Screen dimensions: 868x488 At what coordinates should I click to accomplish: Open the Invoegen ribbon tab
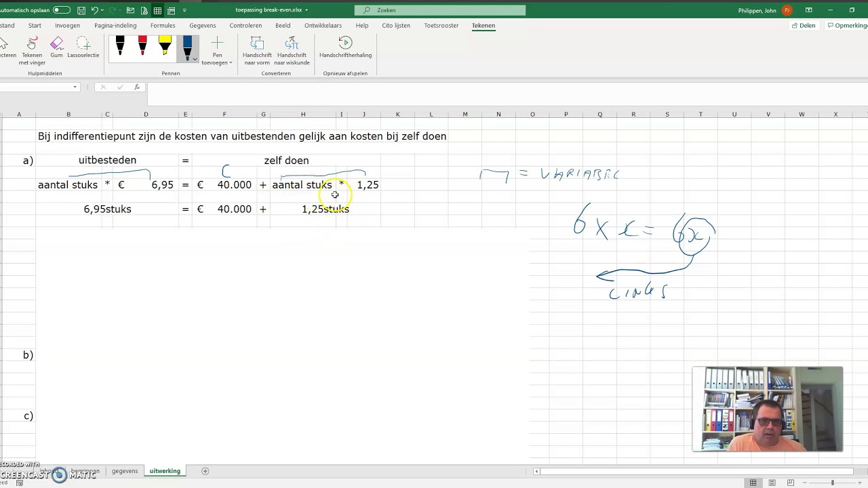67,26
